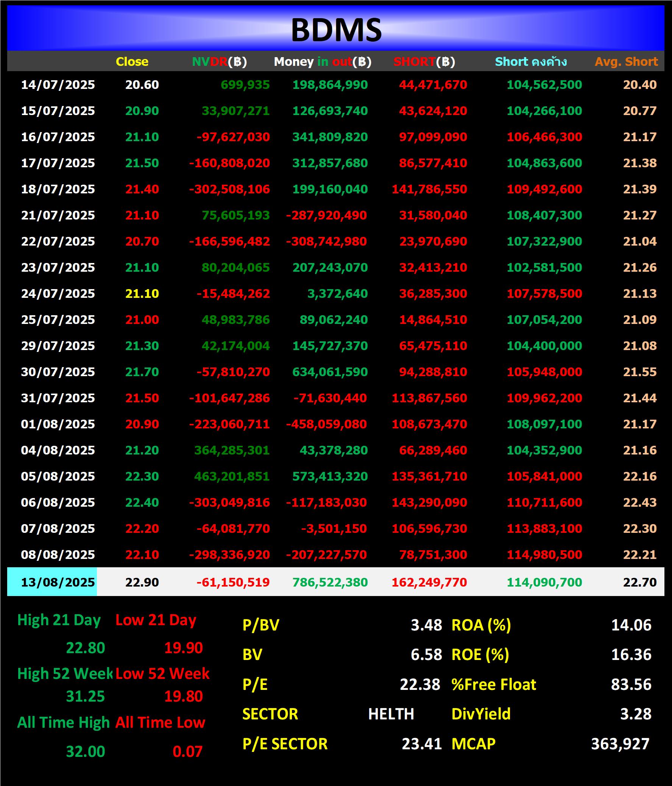
Task: Click the Money in out(฿) header
Action: point(323,61)
